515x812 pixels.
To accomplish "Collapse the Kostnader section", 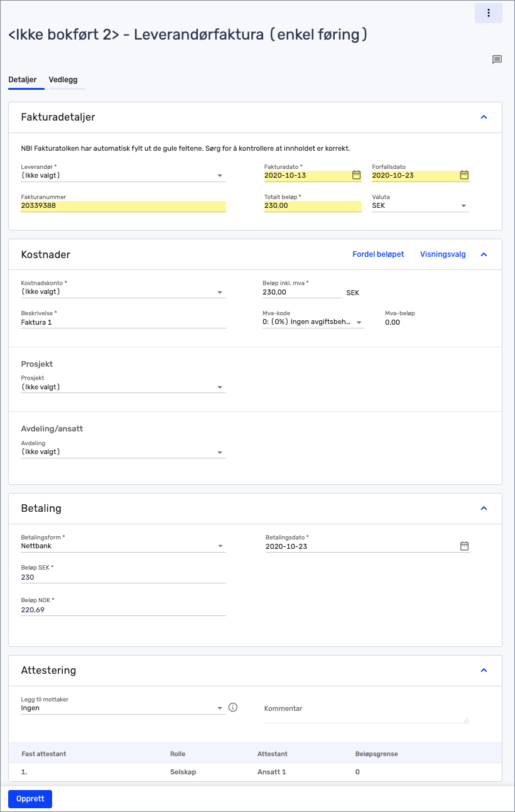I will 484,254.
